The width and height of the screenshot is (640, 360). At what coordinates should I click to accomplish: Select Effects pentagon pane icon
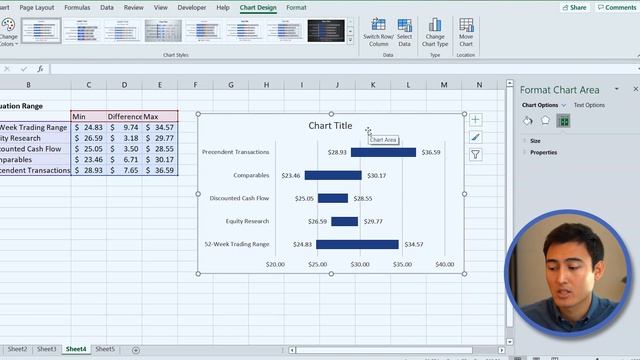pos(545,120)
